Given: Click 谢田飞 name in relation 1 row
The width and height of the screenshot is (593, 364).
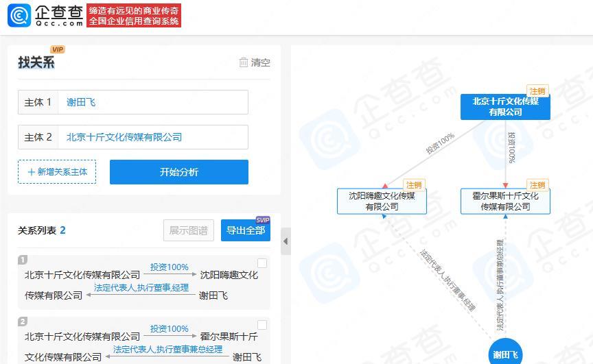Looking at the screenshot, I should pyautogui.click(x=213, y=295).
